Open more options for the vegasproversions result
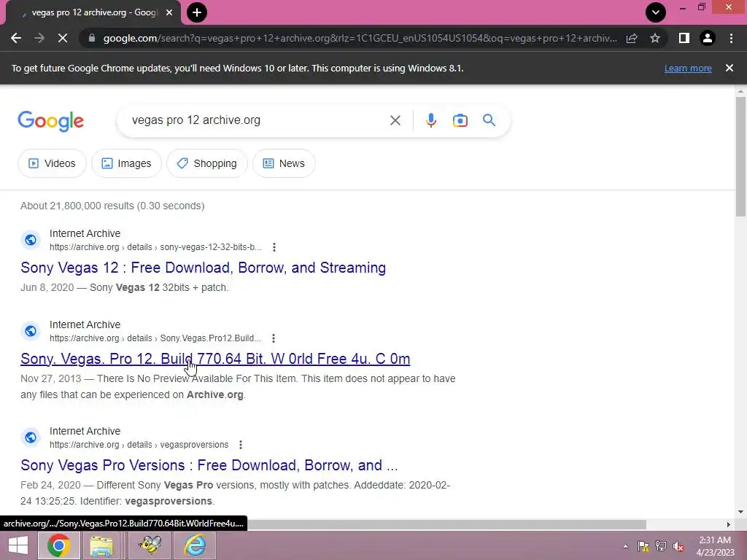The width and height of the screenshot is (747, 560). (x=241, y=445)
